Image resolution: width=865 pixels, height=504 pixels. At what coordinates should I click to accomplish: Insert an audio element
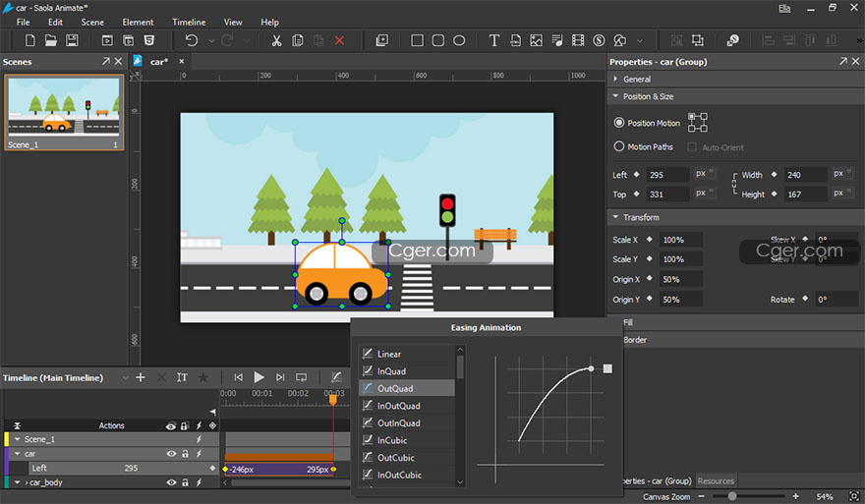[557, 40]
